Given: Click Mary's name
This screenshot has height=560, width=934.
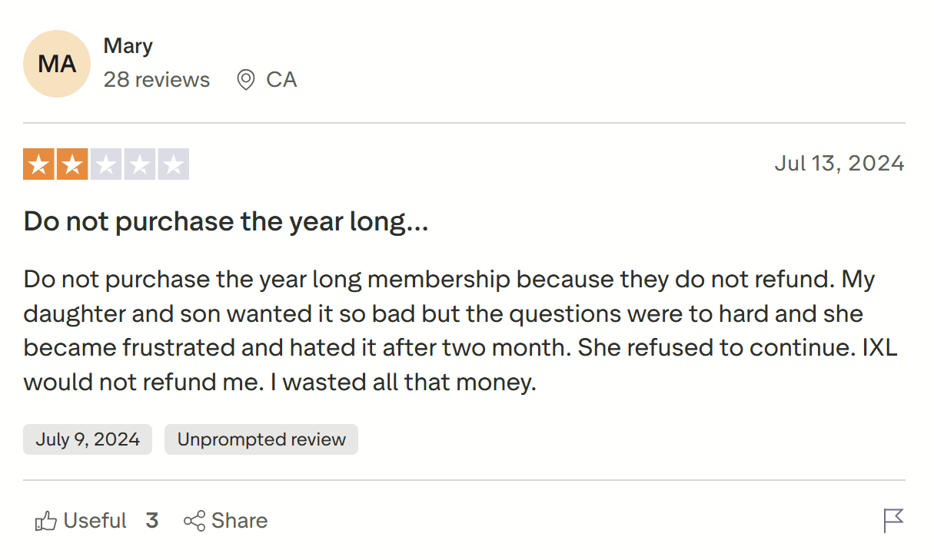Looking at the screenshot, I should pyautogui.click(x=128, y=45).
